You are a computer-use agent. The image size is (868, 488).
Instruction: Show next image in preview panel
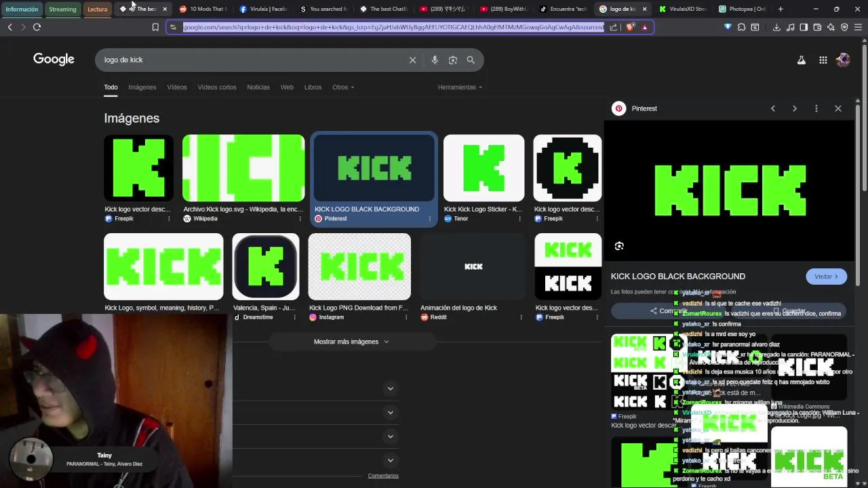[795, 108]
